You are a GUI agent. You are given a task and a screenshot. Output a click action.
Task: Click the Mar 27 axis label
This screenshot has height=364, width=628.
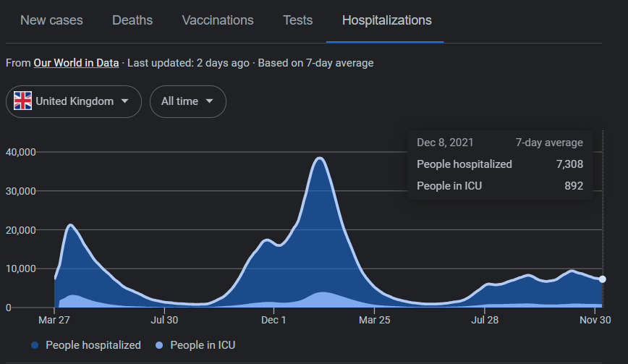tap(54, 320)
